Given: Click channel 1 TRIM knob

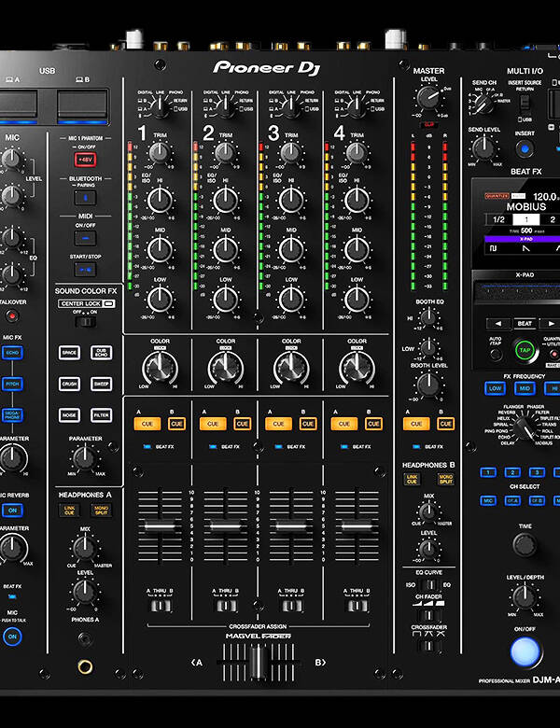Looking at the screenshot, I should click(x=160, y=152).
